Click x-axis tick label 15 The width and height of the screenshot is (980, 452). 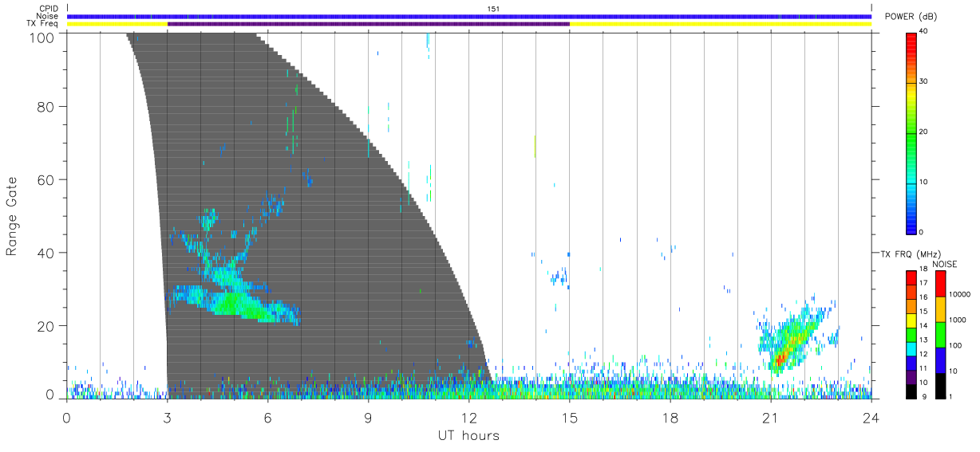[x=570, y=416]
